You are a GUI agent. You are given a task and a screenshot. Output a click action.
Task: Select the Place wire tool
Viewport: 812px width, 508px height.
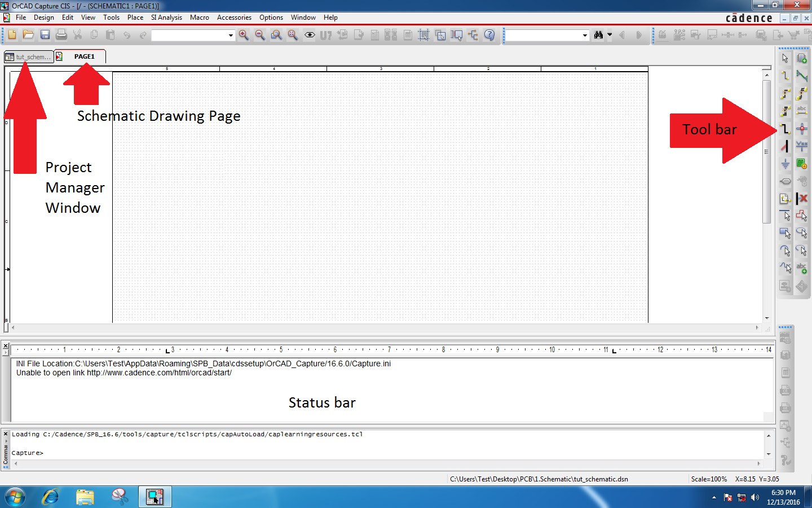pyautogui.click(x=784, y=76)
